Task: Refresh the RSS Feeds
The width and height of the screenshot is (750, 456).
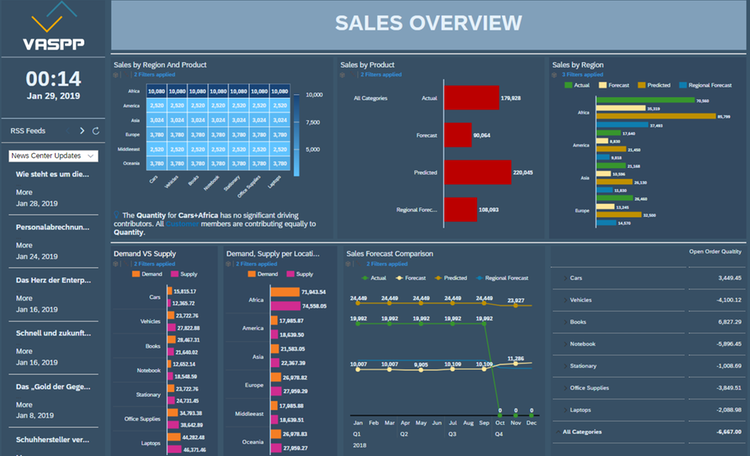Action: coord(96,131)
